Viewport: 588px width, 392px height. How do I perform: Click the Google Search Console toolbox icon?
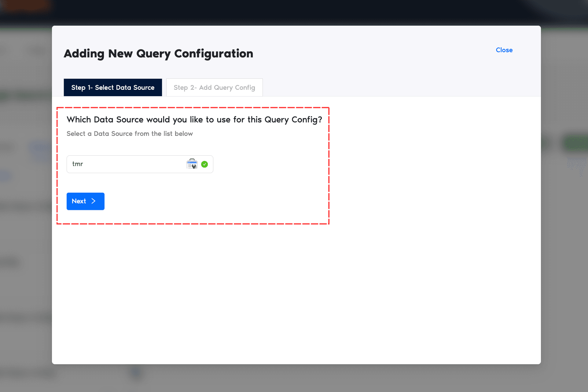(x=192, y=164)
